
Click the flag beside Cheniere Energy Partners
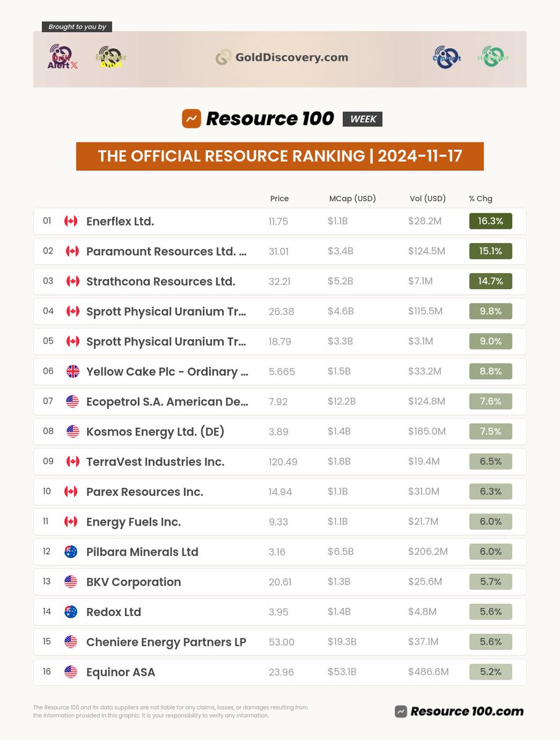click(x=71, y=642)
